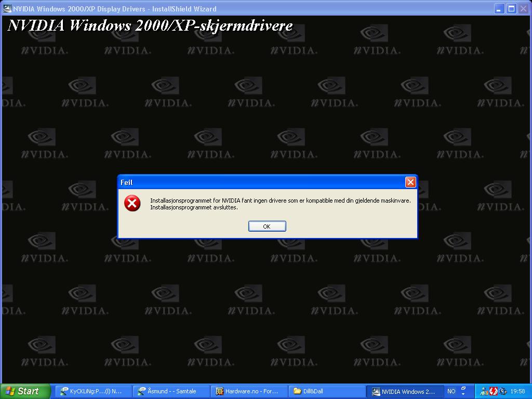
Task: Select the NVIDIA Windows 2... taskbar button
Action: pos(404,391)
